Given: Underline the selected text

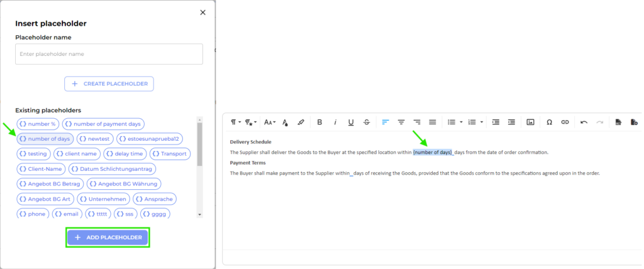Looking at the screenshot, I should (351, 122).
